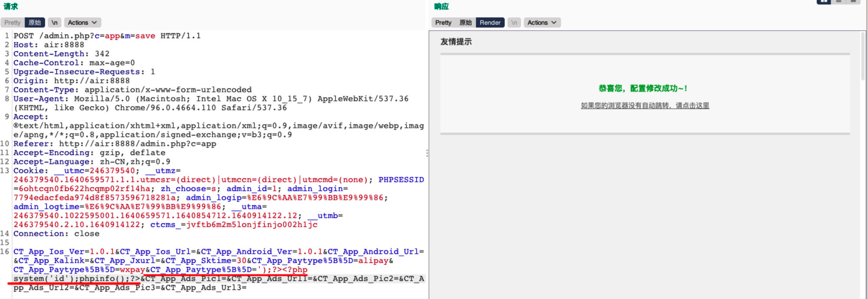This screenshot has height=299, width=868.
Task: Open the response Actions dropdown
Action: [542, 23]
